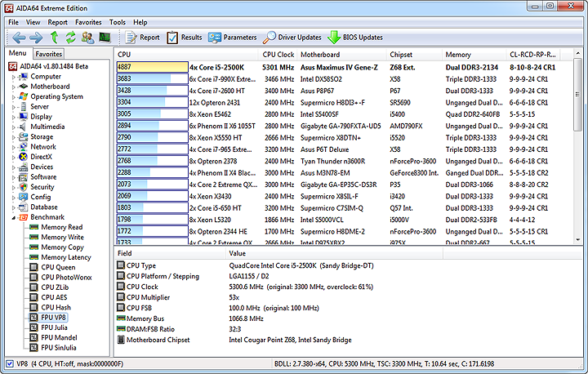The image size is (588, 374).
Task: Open Driver Updates from the toolbar
Action: pos(292,38)
